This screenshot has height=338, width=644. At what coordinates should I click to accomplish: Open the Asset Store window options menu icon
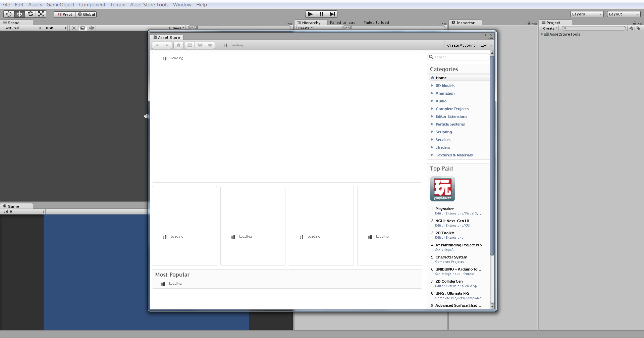coord(490,38)
